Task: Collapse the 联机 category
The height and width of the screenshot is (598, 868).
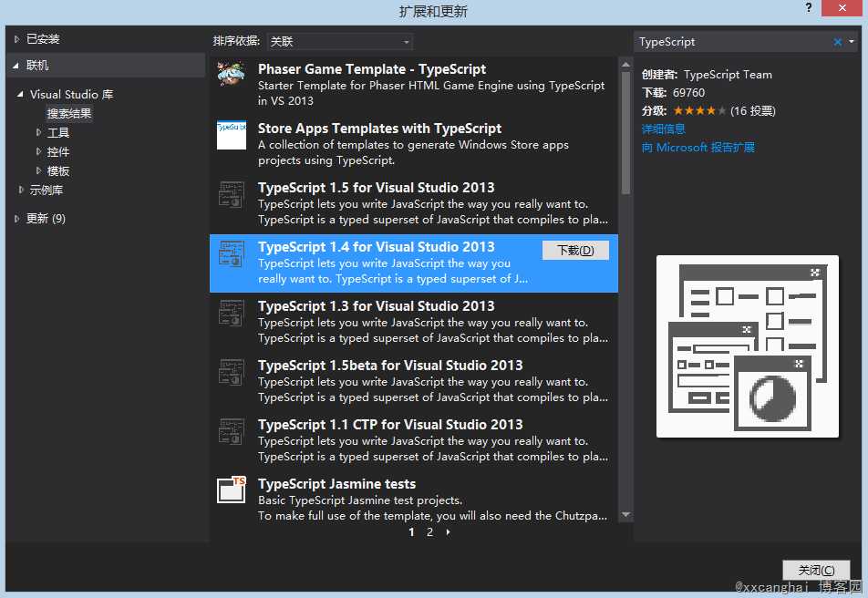Action: tap(16, 66)
